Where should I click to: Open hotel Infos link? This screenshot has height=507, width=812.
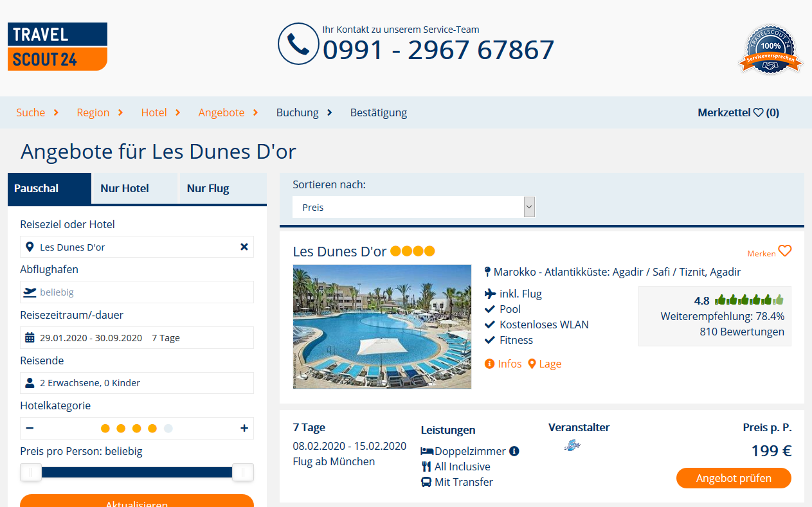click(x=503, y=364)
